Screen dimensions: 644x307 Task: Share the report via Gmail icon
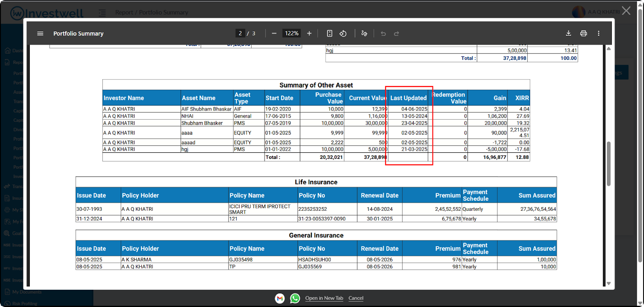[x=280, y=298]
